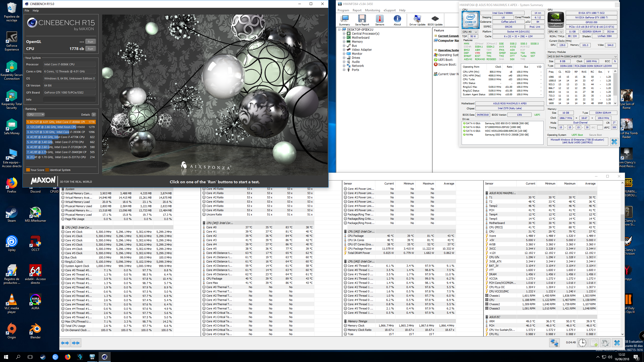Click the clock reset icon in sensor window
Viewport: 644px width, 362px height.
(x=582, y=343)
